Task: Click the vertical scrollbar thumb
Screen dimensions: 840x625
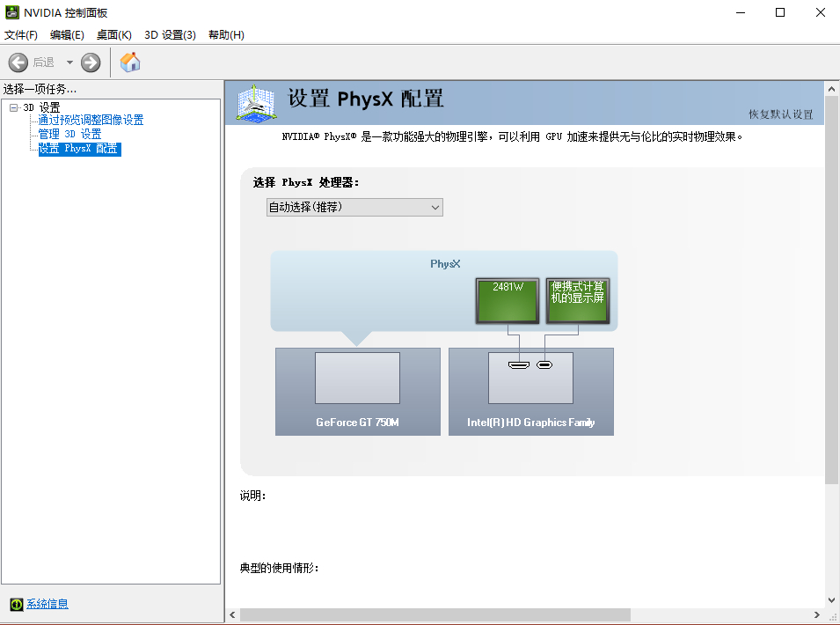Action: (831, 290)
